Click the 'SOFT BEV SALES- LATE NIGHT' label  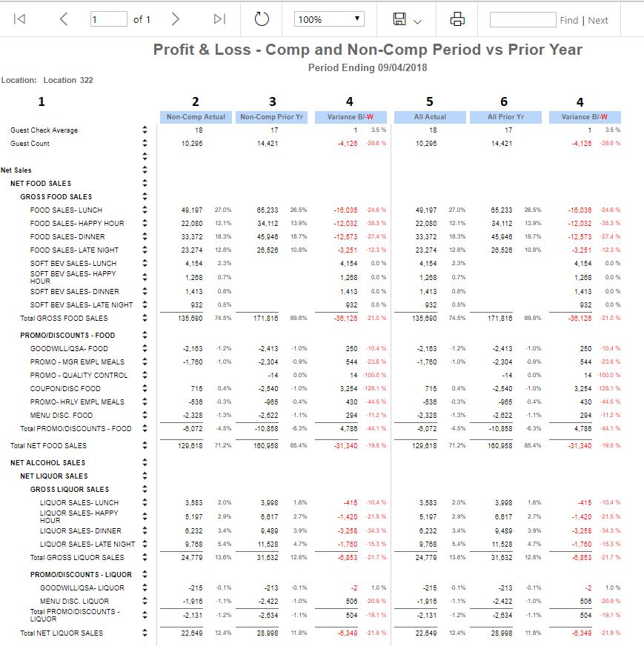click(x=82, y=305)
